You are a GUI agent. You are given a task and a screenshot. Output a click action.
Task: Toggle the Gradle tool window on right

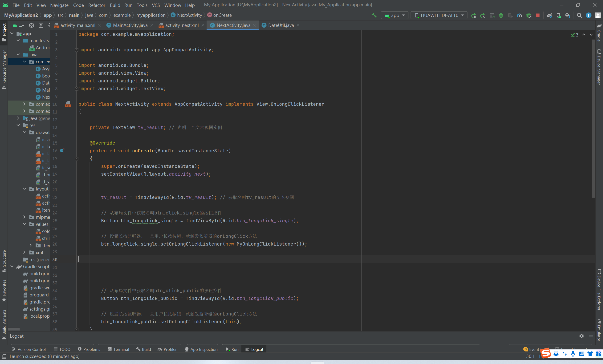click(x=599, y=33)
